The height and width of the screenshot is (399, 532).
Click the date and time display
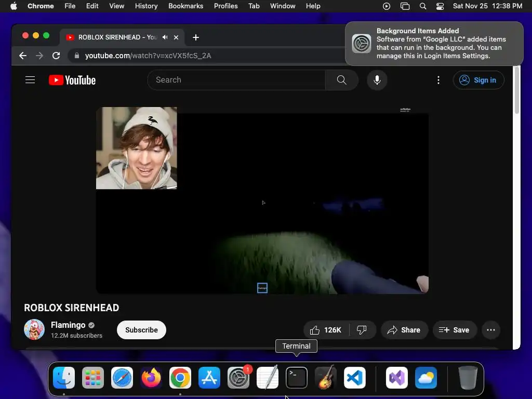tap(487, 6)
